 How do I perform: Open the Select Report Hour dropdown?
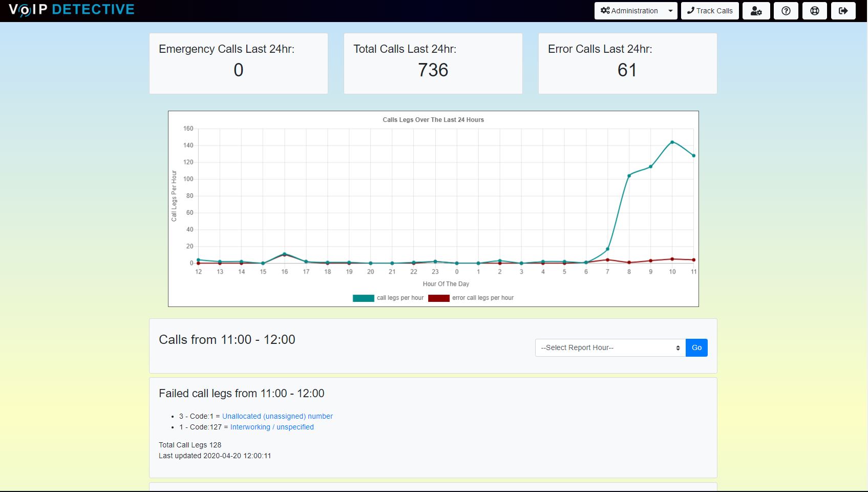[610, 347]
